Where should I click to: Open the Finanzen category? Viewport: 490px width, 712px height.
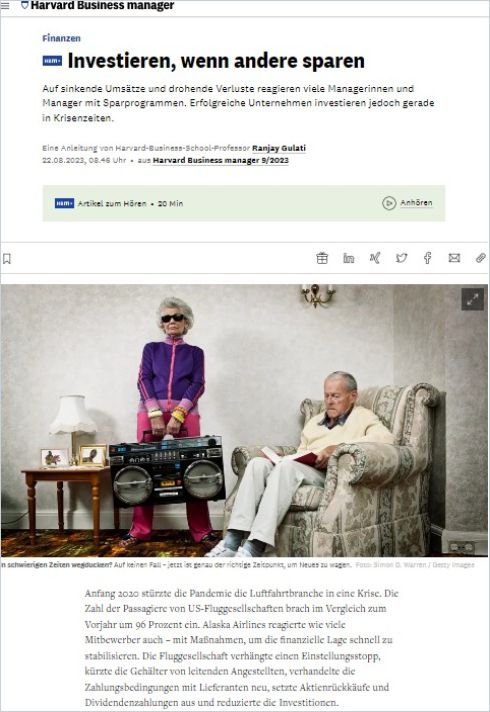coord(61,38)
